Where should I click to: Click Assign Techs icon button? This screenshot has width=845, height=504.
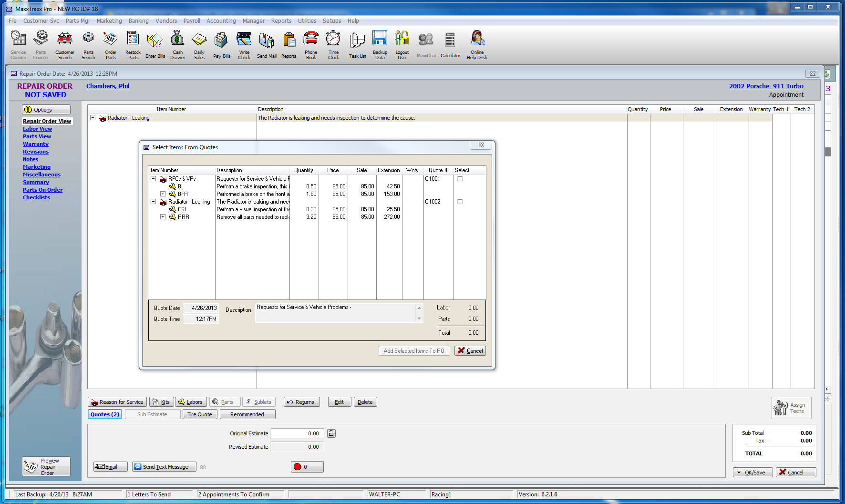[791, 408]
